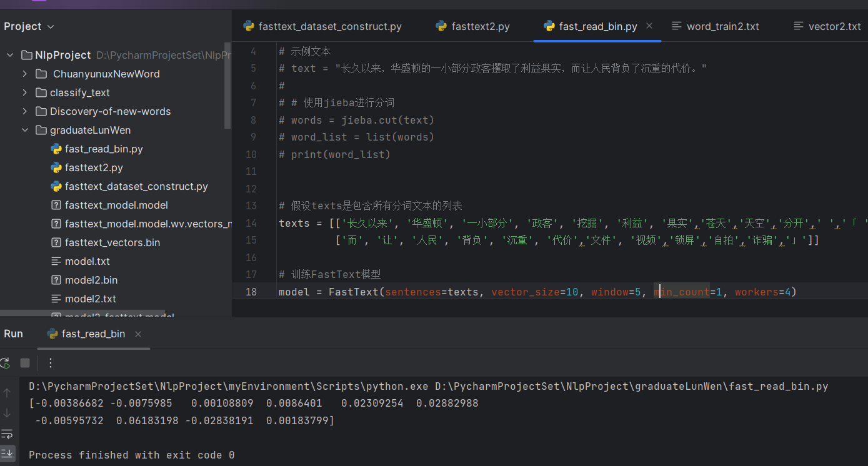Collapse the graduateLunWen folder
Viewport: 868px width, 466px height.
coord(24,130)
